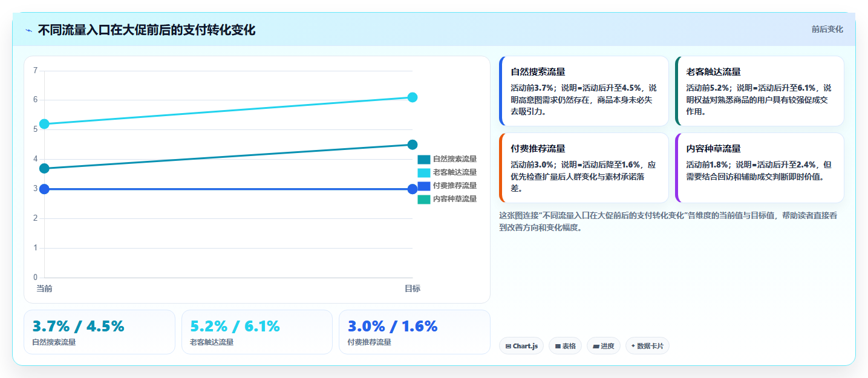Viewport: 868px width, 378px height.
Task: Click legend label 内容种草流量
Action: (455, 199)
